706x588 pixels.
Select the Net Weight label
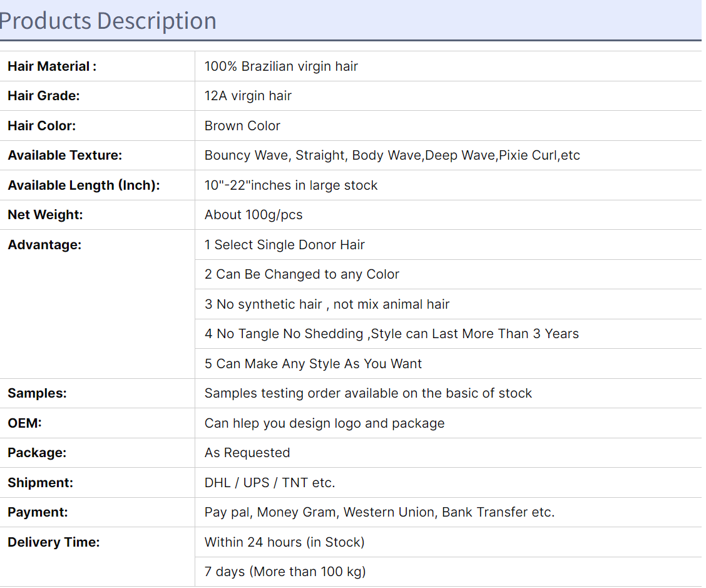45,215
